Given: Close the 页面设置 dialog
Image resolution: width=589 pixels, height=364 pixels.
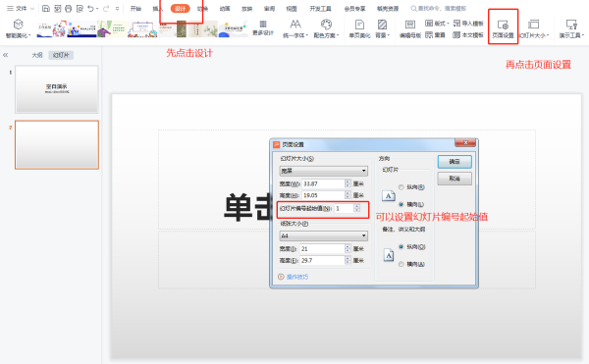Looking at the screenshot, I should tap(465, 142).
